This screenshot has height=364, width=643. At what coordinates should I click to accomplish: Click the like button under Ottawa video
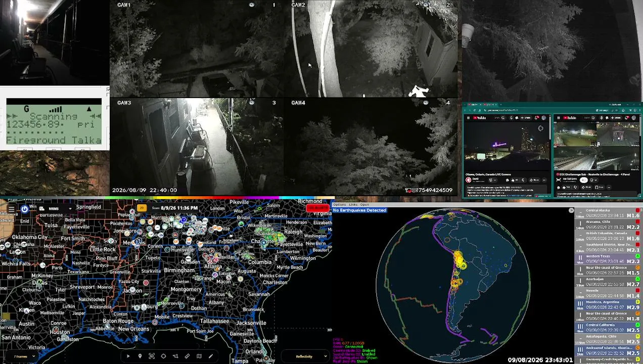[514, 180]
